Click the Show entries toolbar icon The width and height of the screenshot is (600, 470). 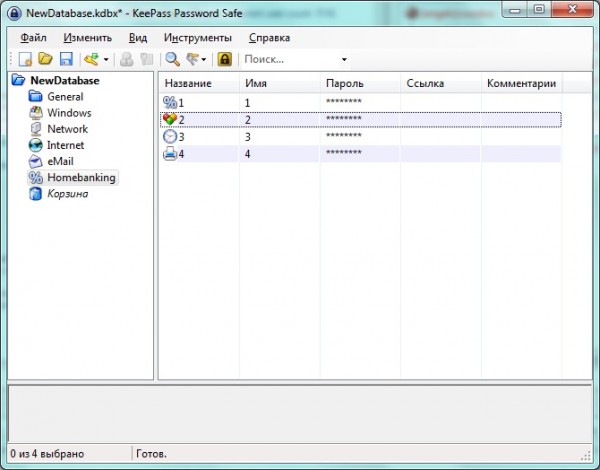[x=192, y=59]
